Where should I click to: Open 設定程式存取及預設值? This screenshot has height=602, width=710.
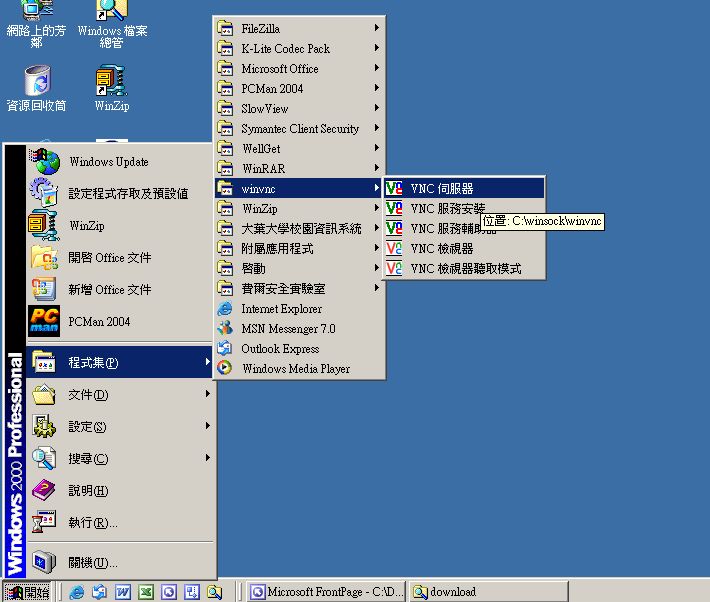[x=120, y=193]
